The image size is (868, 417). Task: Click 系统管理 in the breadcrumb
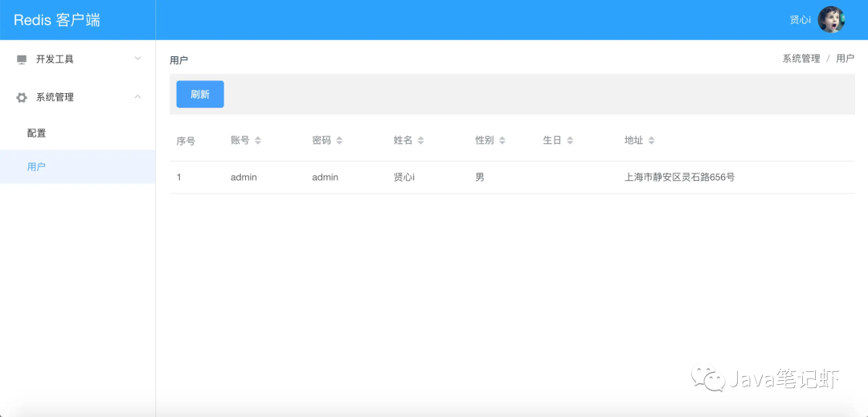coord(801,59)
